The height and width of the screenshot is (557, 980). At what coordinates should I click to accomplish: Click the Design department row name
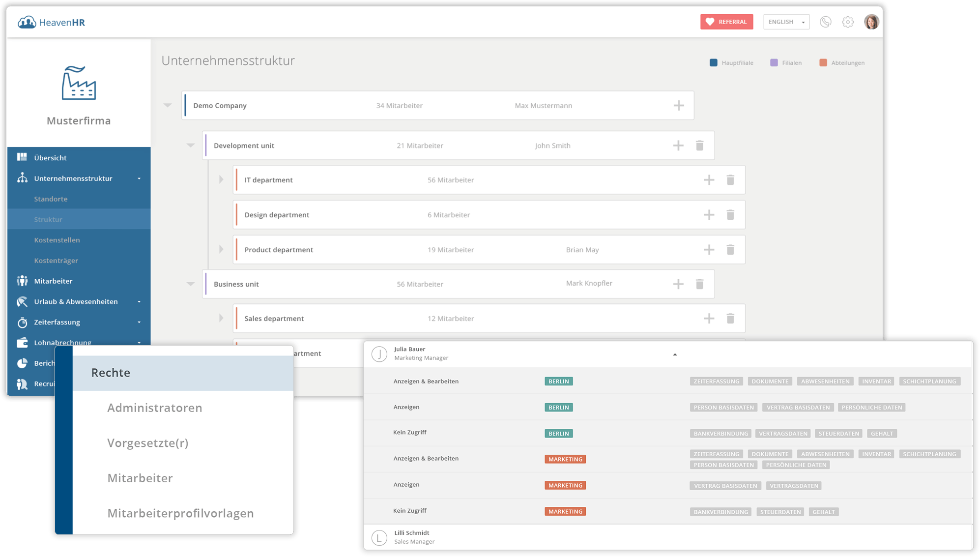tap(277, 215)
